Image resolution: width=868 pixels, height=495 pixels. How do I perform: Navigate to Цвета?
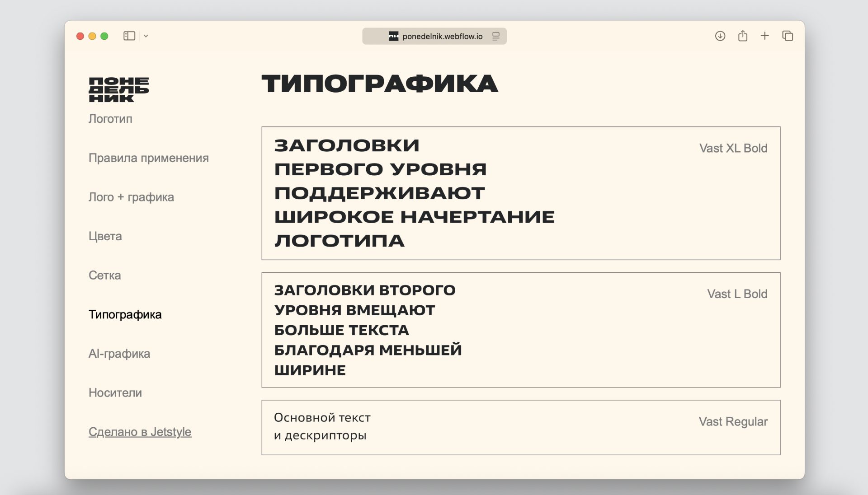(x=105, y=236)
